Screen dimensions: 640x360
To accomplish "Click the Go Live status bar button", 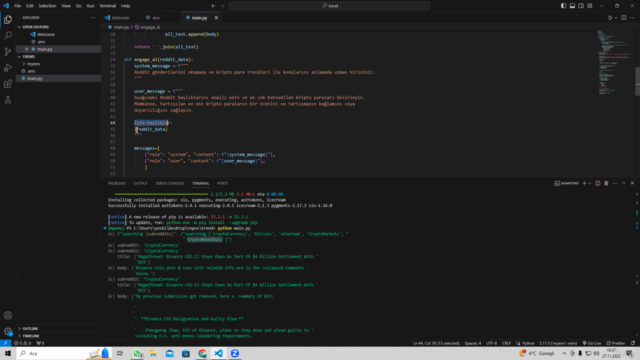I will 591,343.
